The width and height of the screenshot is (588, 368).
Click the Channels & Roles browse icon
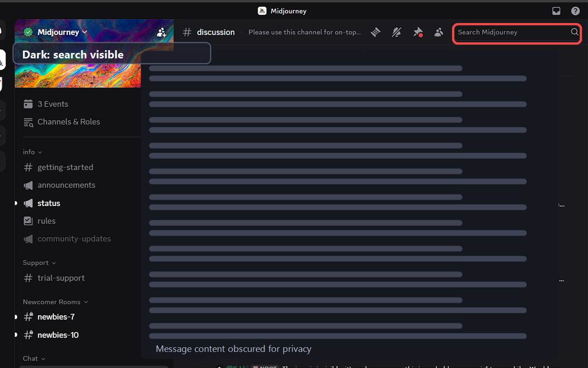point(28,122)
